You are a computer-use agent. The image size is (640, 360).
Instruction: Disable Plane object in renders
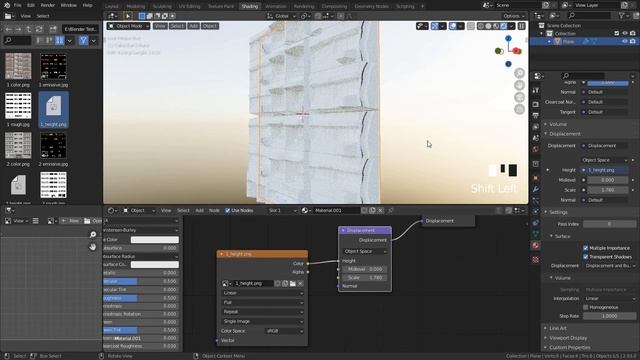[632, 42]
